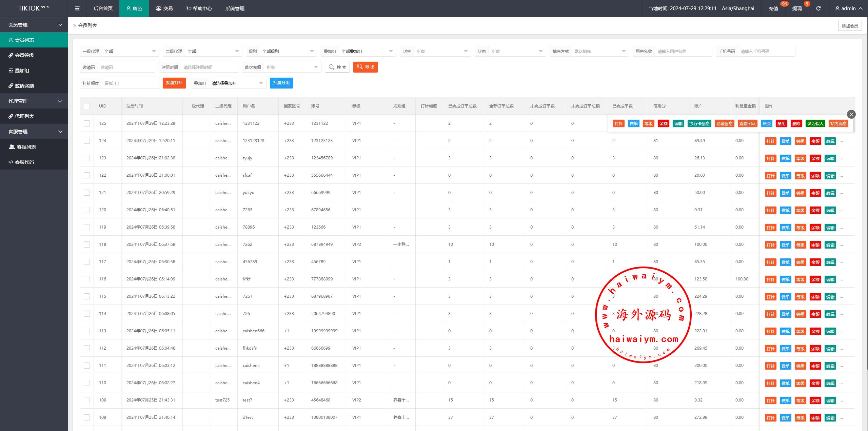868x431 pixels.
Task: Open 叠加组 list sidebar item
Action: (22, 71)
